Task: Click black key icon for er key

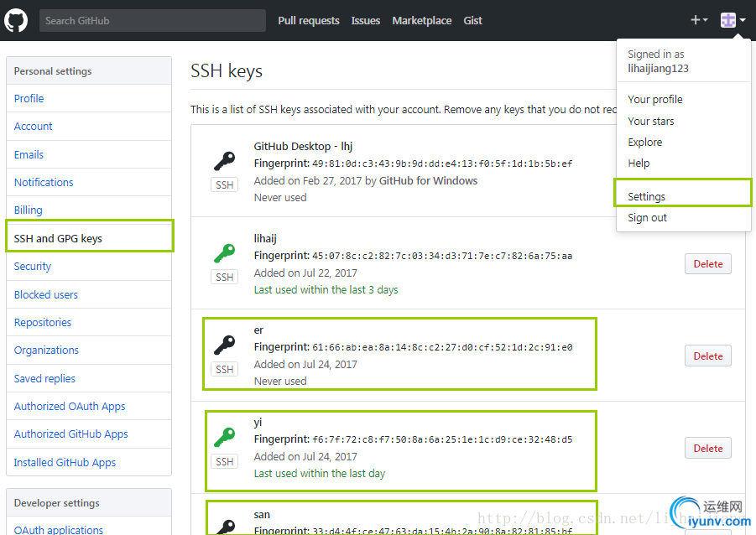Action: [224, 345]
